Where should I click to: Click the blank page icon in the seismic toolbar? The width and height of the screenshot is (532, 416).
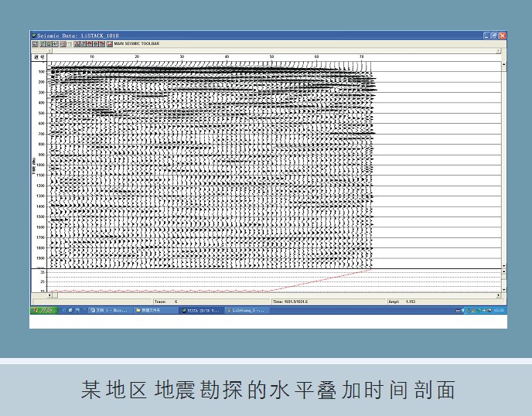pyautogui.click(x=70, y=44)
